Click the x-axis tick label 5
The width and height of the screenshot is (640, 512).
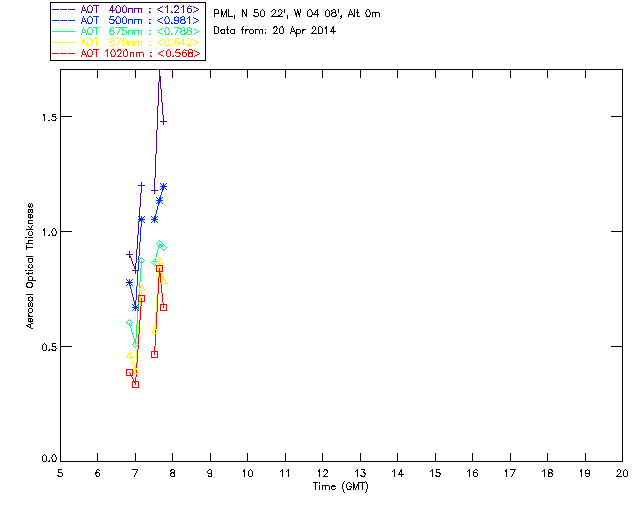(60, 473)
